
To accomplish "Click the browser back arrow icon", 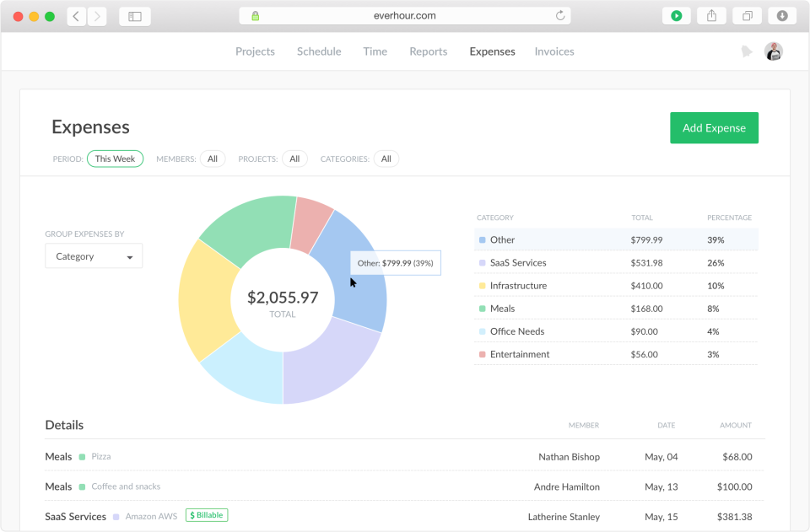I will click(x=77, y=17).
